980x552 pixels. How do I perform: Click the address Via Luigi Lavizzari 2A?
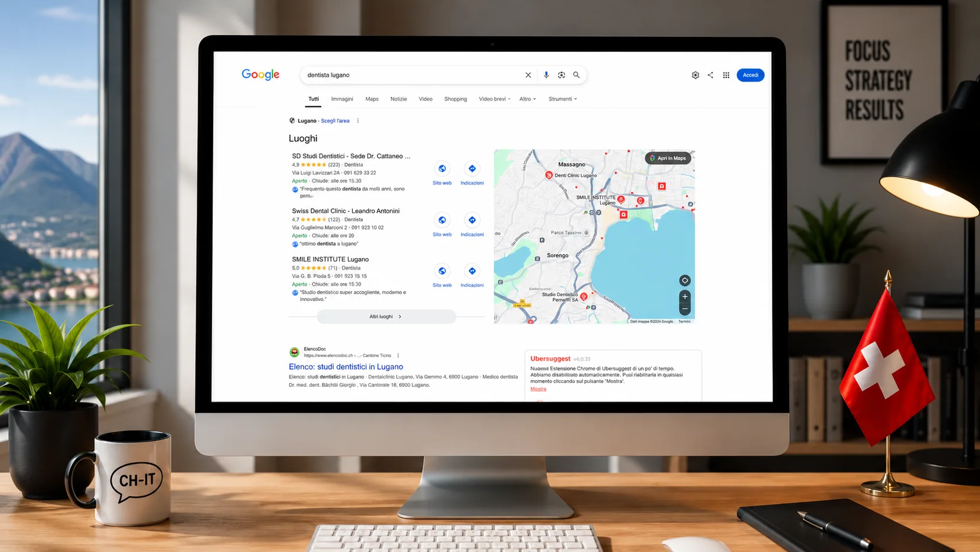pos(316,173)
